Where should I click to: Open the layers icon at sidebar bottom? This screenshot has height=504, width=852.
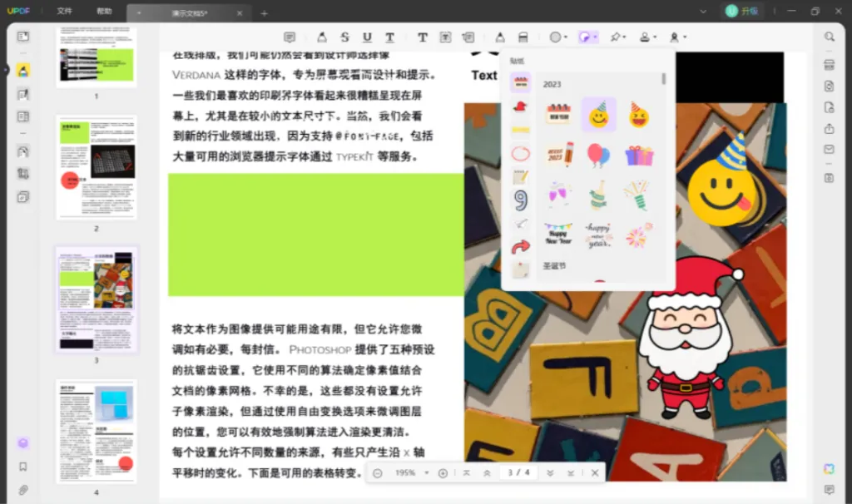22,443
